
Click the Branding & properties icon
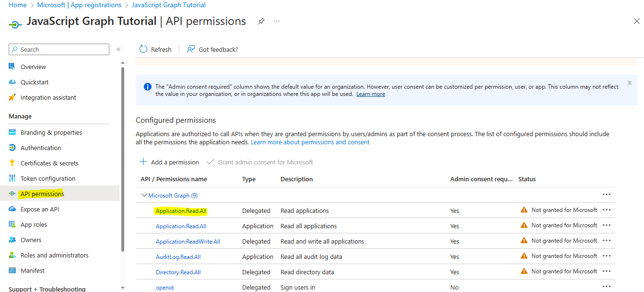point(12,132)
